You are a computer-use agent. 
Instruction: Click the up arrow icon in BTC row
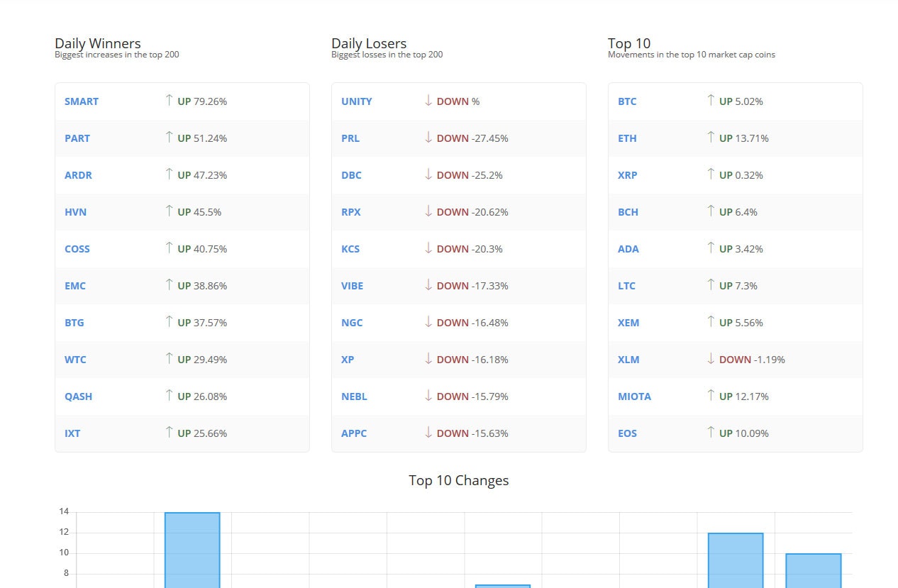pos(711,100)
